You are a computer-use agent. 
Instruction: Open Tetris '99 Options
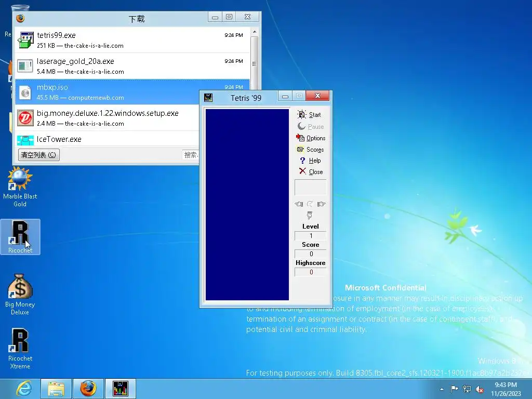pos(311,138)
